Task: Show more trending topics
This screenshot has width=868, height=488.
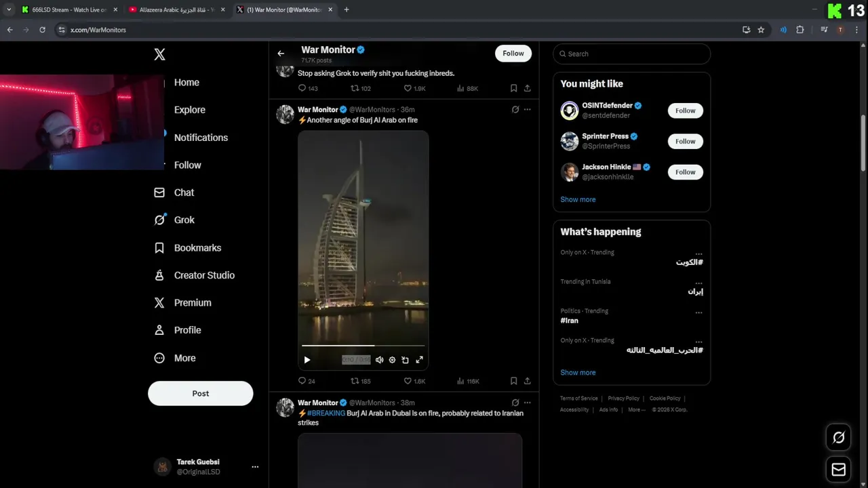Action: click(x=578, y=373)
